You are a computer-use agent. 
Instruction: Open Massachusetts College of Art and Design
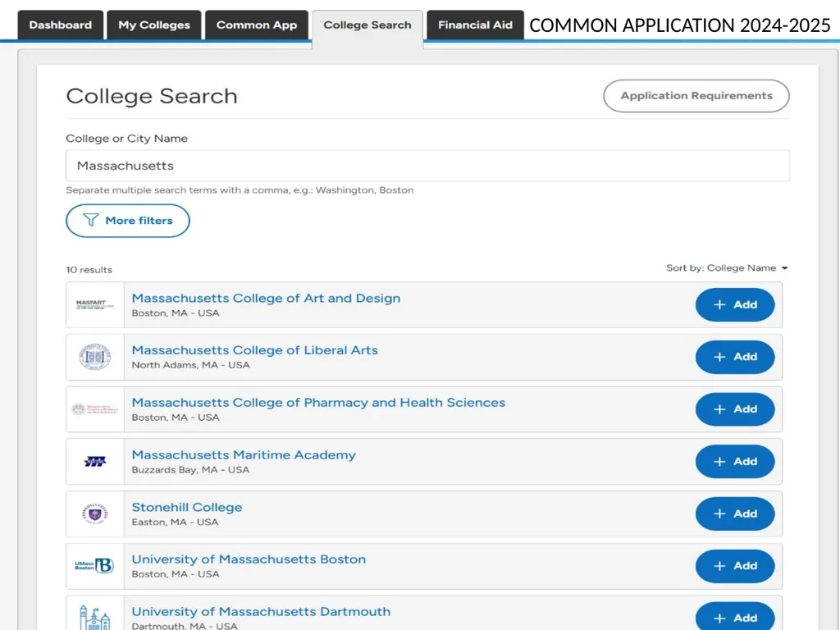(x=266, y=299)
